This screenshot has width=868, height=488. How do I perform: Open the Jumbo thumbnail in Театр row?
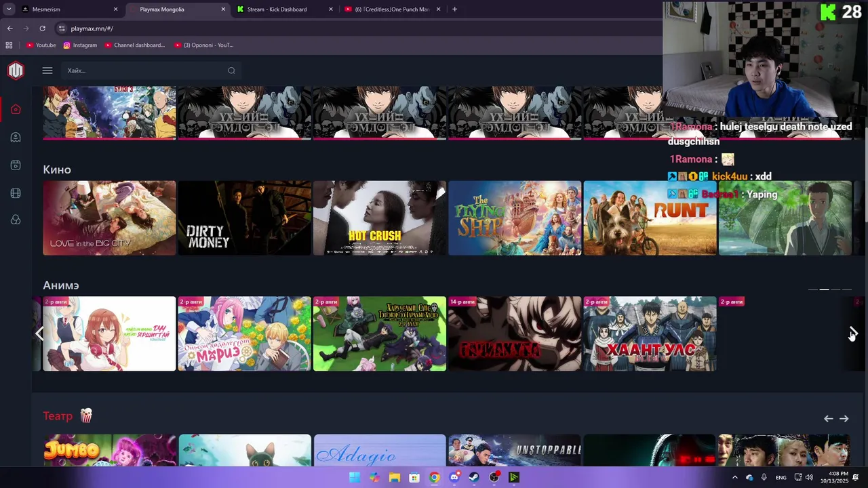109,450
